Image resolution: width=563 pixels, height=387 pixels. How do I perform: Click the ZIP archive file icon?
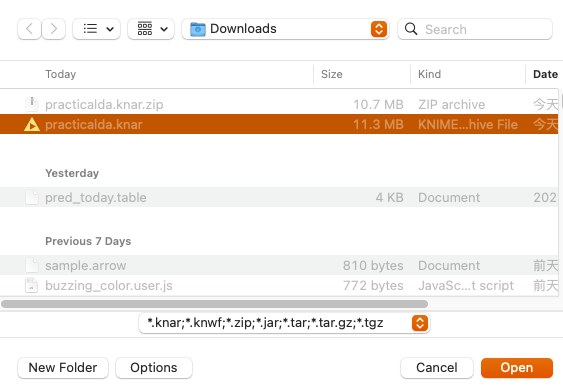32,104
